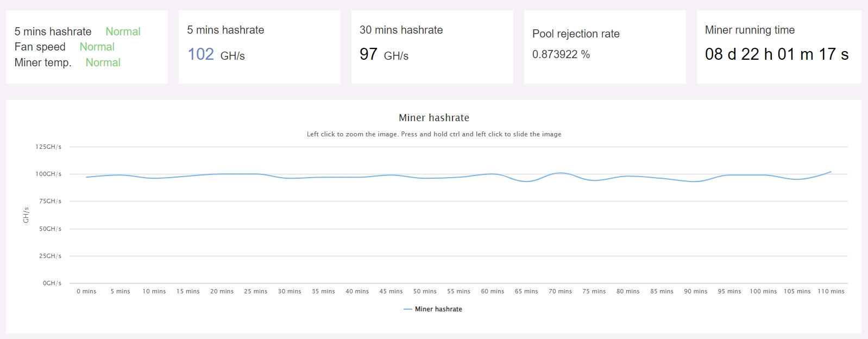The width and height of the screenshot is (868, 339).
Task: Click the miner running time value
Action: point(776,54)
